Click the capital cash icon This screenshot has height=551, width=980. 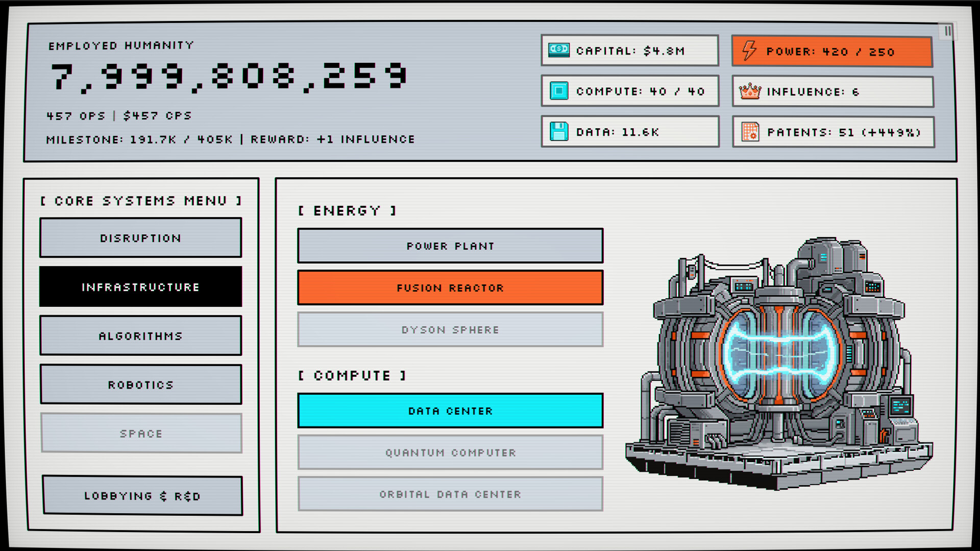coord(559,50)
